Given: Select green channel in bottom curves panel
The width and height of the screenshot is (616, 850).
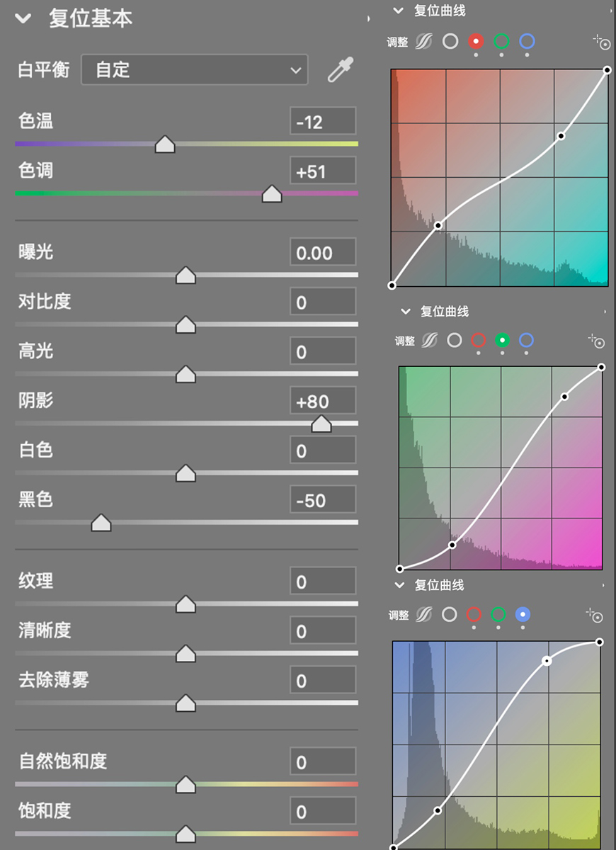Looking at the screenshot, I should tap(501, 616).
